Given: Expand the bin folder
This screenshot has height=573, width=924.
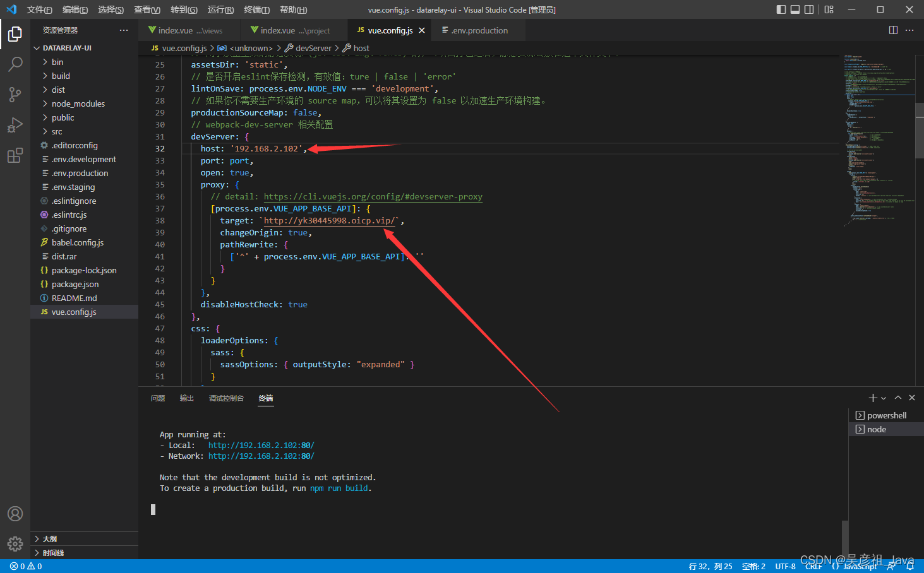Looking at the screenshot, I should pos(84,62).
